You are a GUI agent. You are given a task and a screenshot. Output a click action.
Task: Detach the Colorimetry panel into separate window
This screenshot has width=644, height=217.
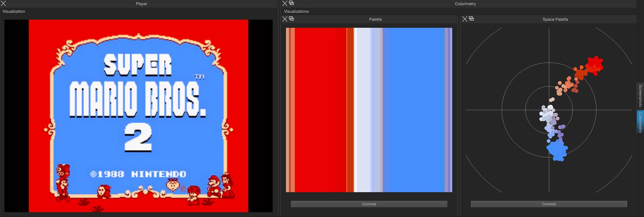click(x=291, y=3)
